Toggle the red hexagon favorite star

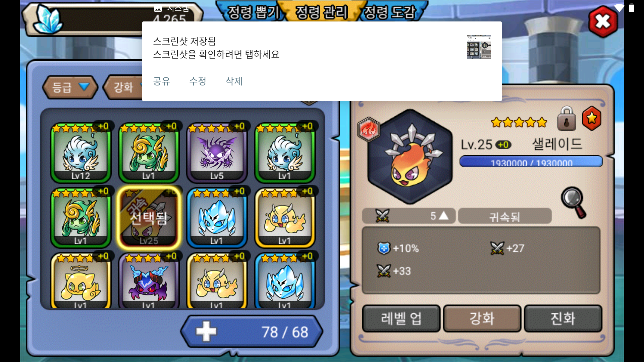[x=592, y=118]
